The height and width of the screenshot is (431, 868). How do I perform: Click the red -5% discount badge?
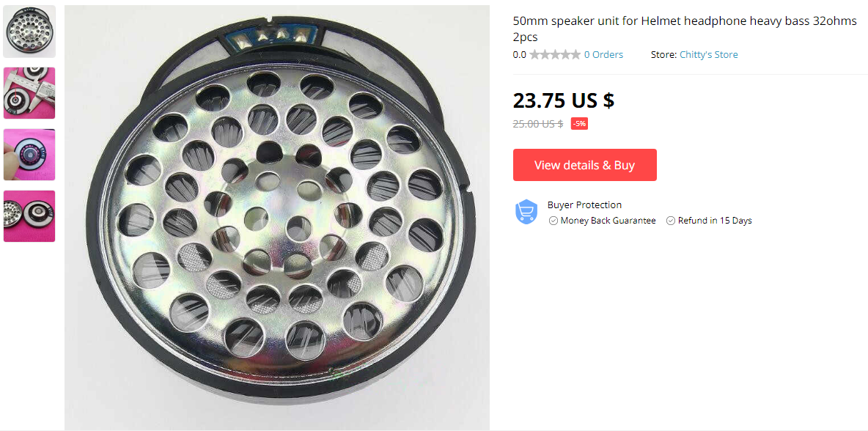pos(579,124)
